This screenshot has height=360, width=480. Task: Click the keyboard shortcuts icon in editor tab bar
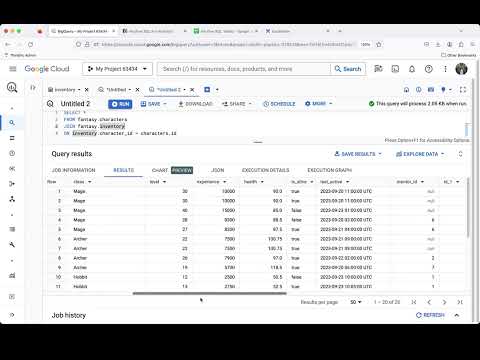coord(431,90)
